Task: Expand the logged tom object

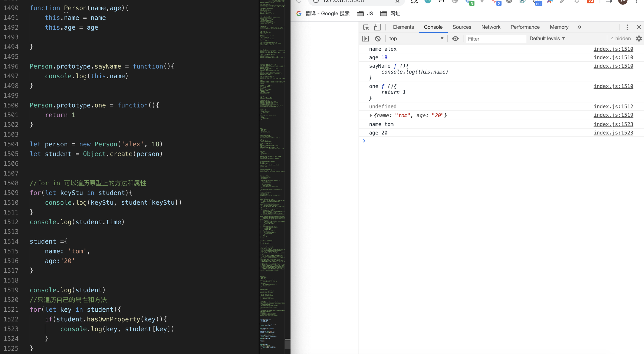Action: [x=371, y=115]
